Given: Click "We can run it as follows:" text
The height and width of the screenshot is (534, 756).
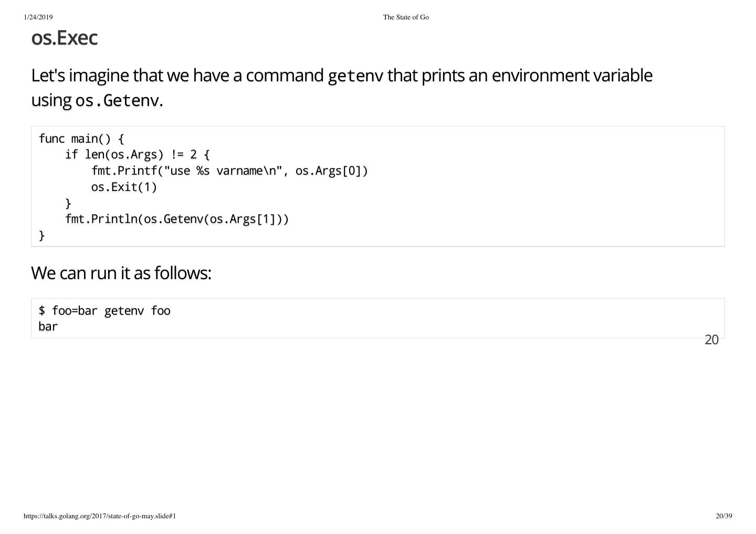Looking at the screenshot, I should pos(121,273).
